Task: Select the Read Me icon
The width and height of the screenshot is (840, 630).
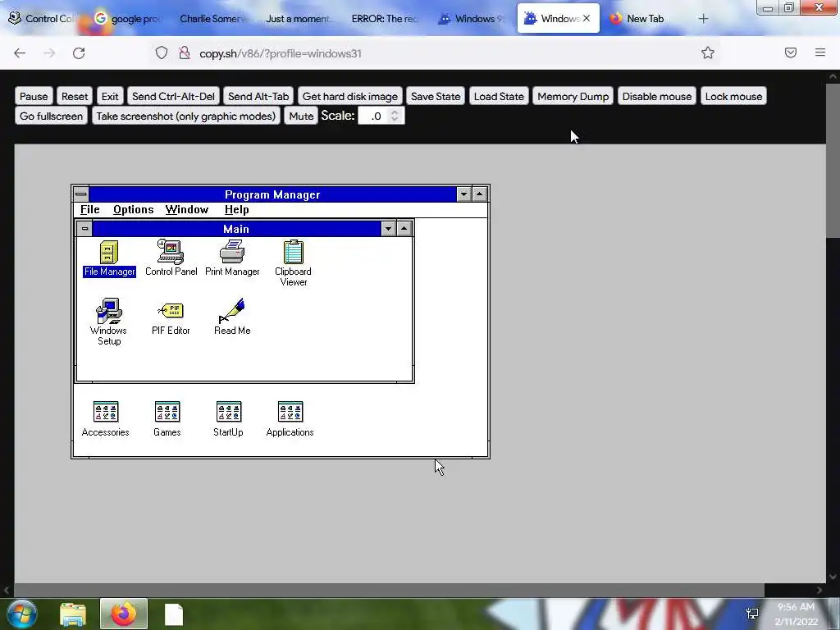Action: pyautogui.click(x=232, y=317)
